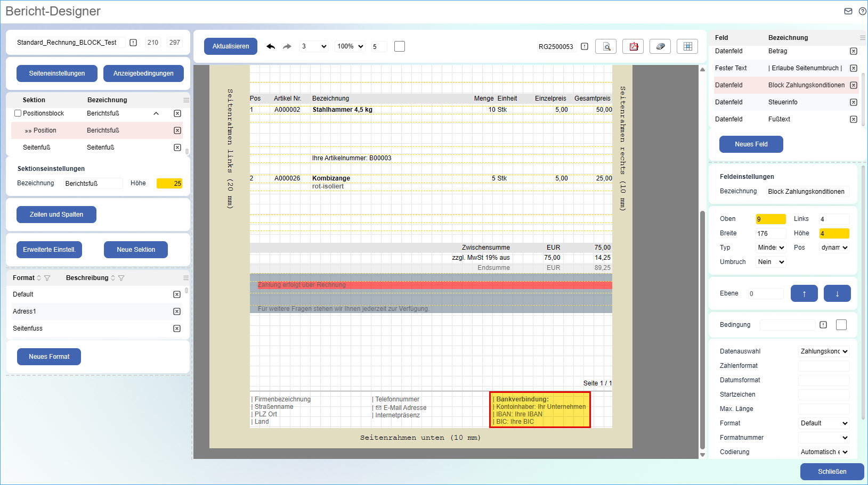
Task: Click the undo arrow in the toolbar
Action: pos(271,46)
